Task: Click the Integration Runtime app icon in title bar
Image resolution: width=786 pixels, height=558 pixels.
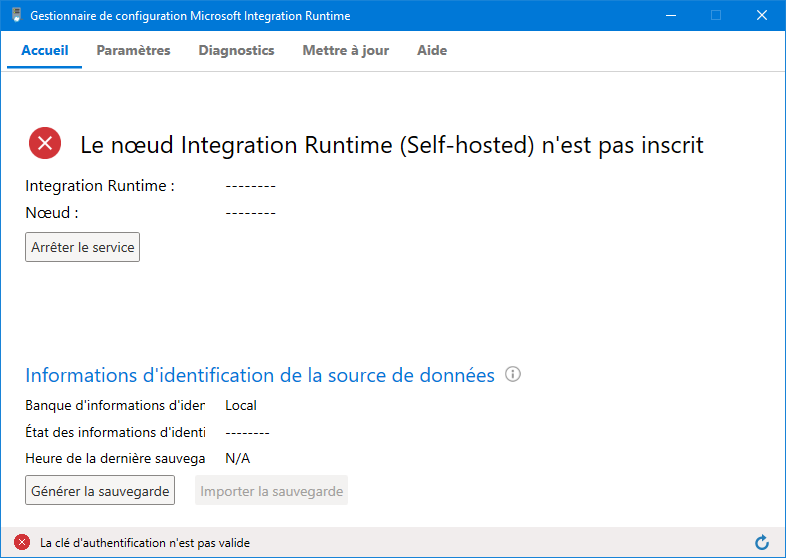Action: coord(17,15)
